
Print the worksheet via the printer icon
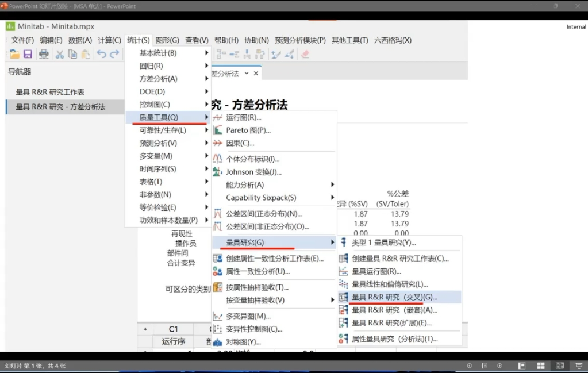coord(44,53)
